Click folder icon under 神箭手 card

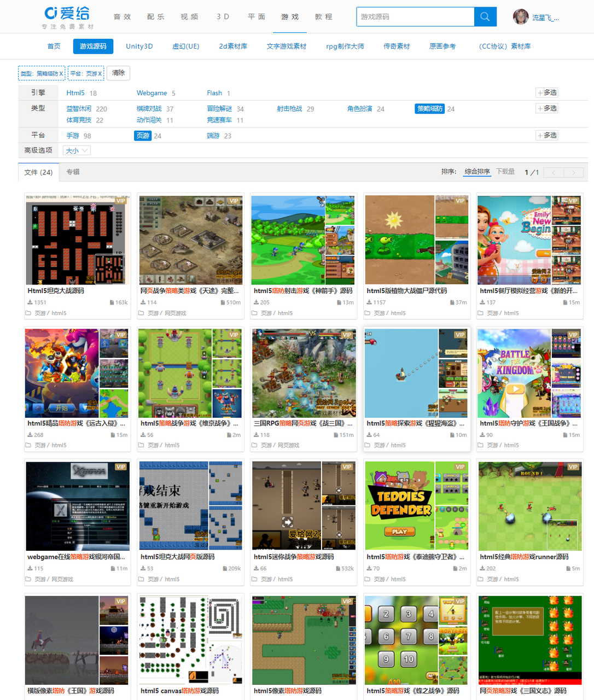point(254,313)
